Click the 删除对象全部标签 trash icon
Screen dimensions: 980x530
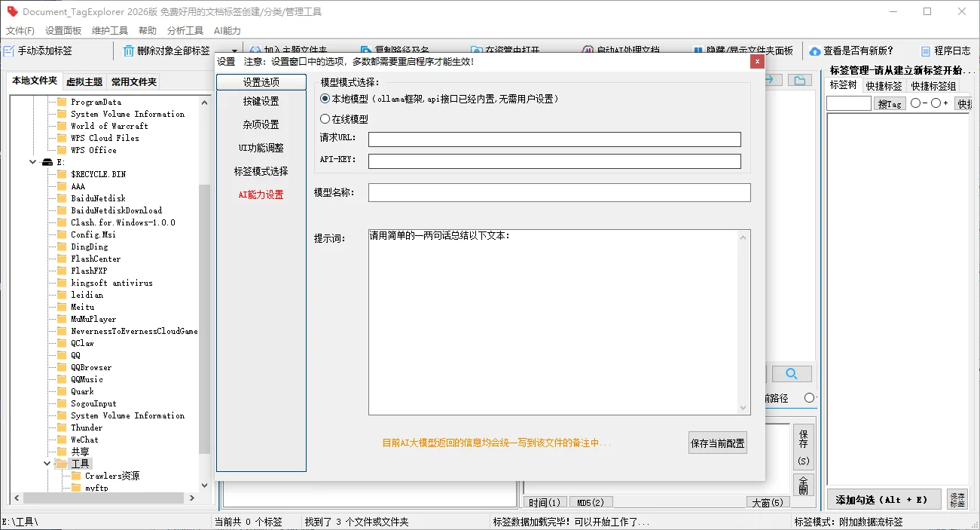click(129, 51)
